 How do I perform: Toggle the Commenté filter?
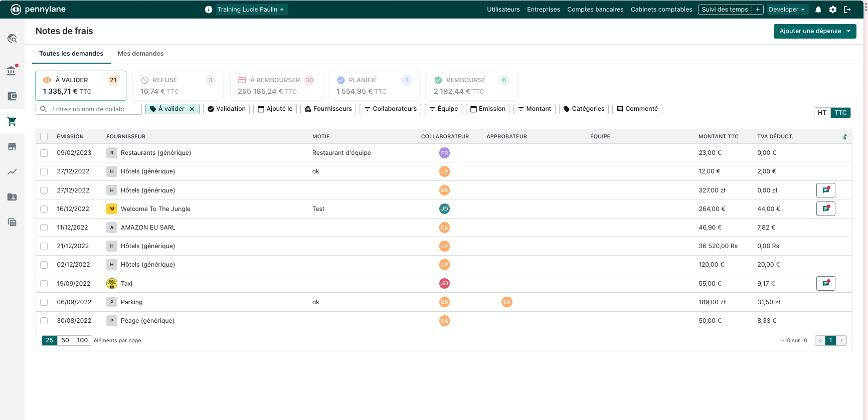tap(637, 109)
